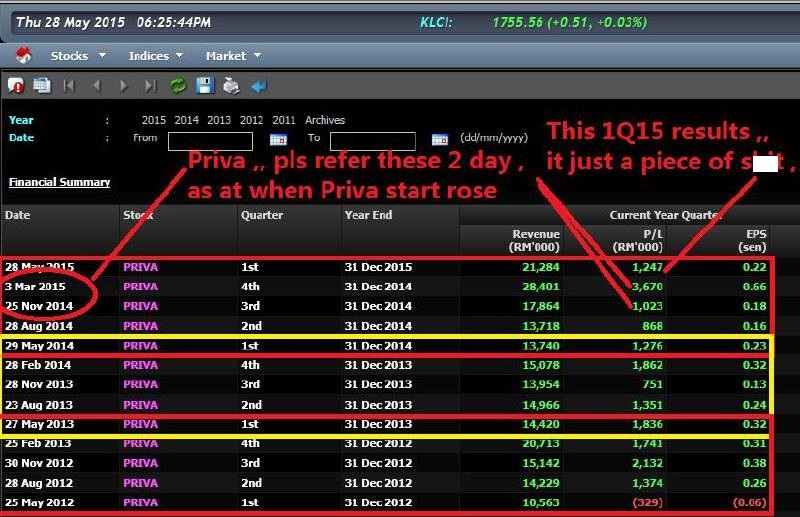Click the KLCI label in top bar

436,22
